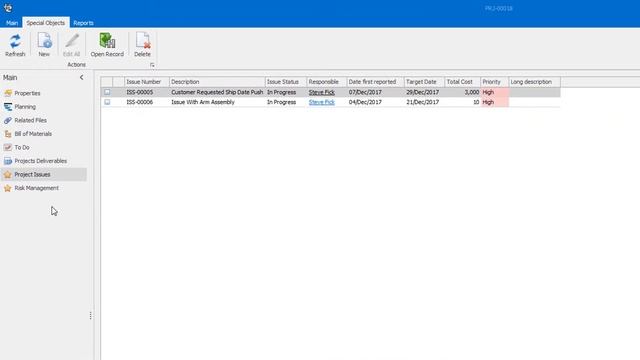The image size is (640, 360).
Task: Click In Progress status for ISS-00006
Action: [x=286, y=102]
